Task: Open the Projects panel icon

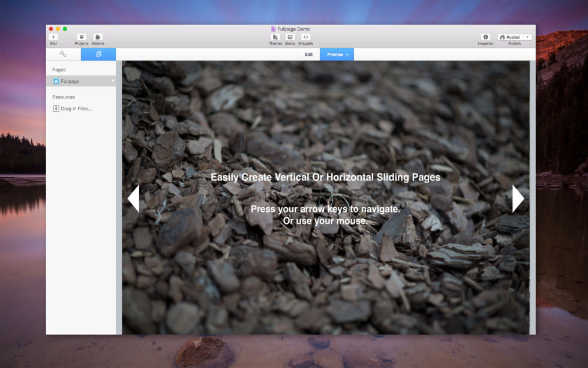Action: [82, 37]
